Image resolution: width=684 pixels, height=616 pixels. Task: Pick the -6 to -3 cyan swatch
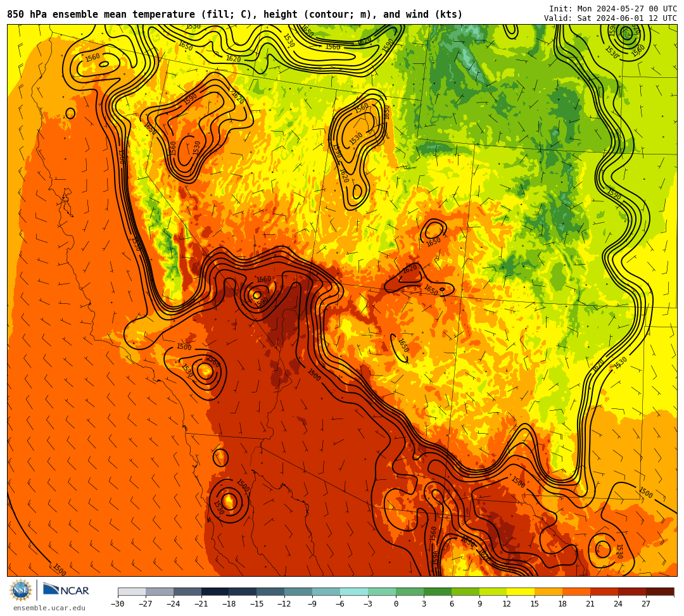tap(354, 591)
